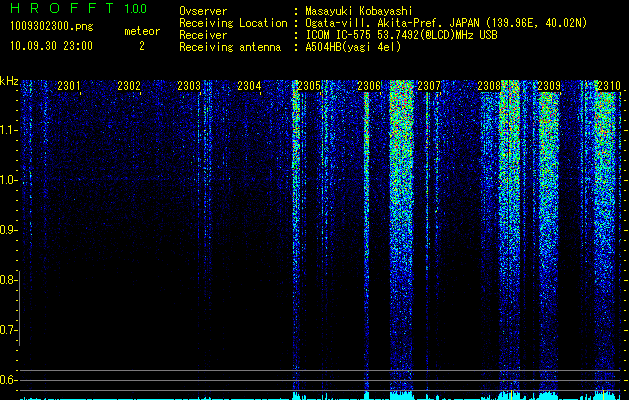Click the Receiving Location label
This screenshot has height=400, width=629.
coord(233,23)
